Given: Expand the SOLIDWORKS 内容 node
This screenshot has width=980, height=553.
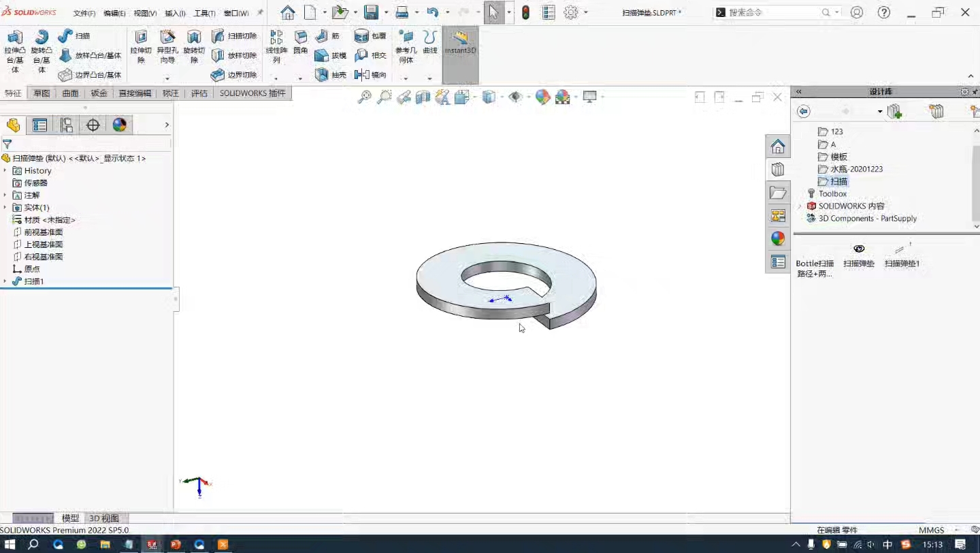Looking at the screenshot, I should pos(802,206).
